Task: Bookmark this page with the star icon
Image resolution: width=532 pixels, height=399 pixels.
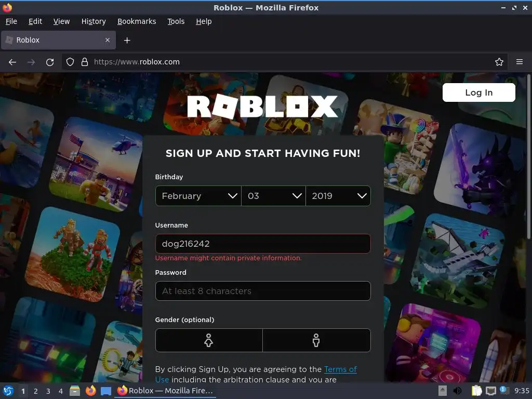Action: (x=499, y=62)
